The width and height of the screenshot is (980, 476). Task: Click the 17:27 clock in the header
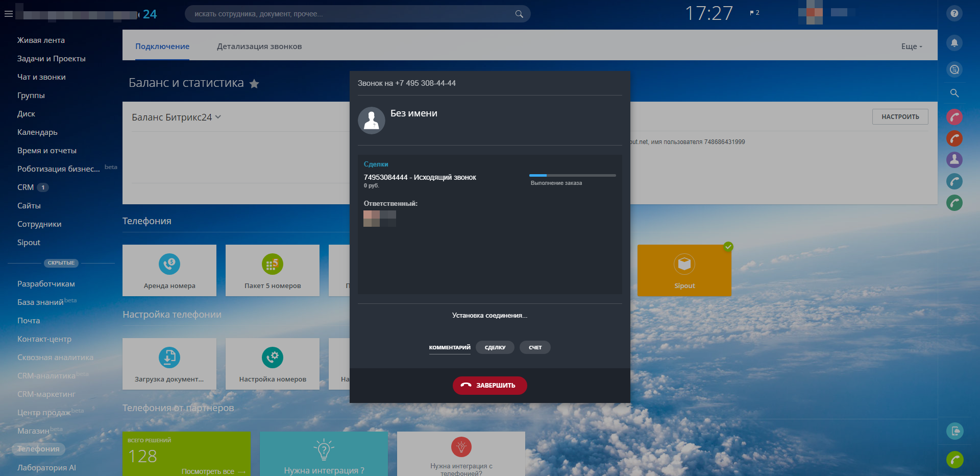click(x=709, y=13)
